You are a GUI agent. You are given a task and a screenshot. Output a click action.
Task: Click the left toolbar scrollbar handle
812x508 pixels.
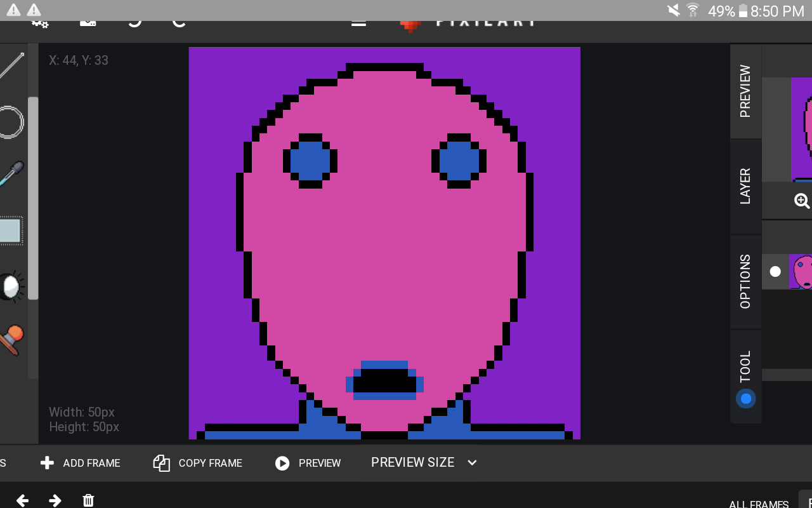click(33, 198)
